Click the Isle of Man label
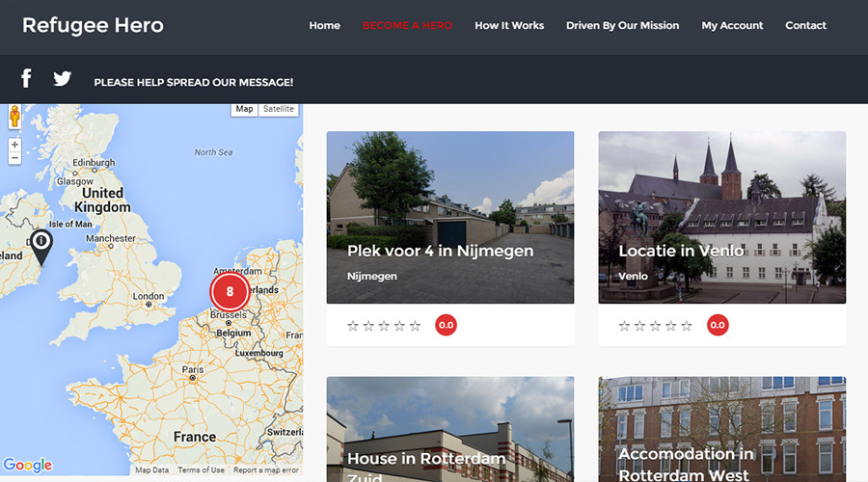 tap(70, 224)
